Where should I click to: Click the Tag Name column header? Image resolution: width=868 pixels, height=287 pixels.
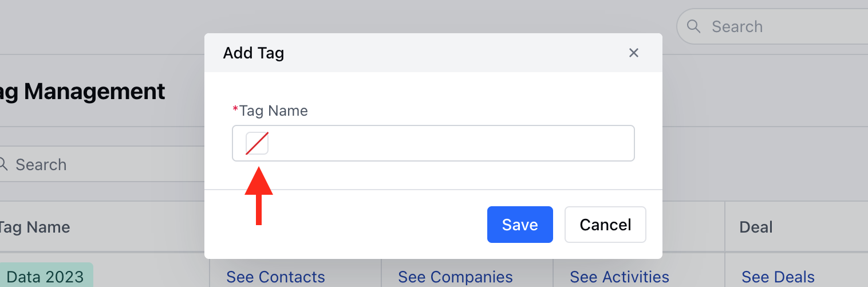(x=34, y=227)
